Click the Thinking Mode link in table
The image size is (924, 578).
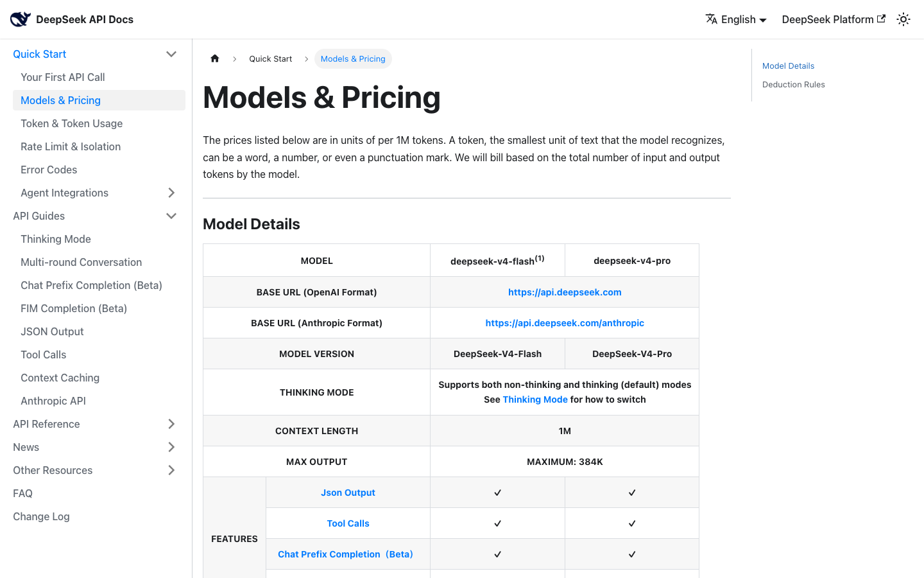point(535,399)
